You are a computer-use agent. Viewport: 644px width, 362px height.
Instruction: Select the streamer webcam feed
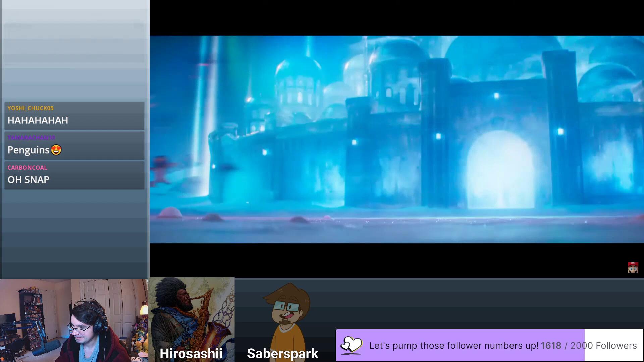(x=74, y=320)
